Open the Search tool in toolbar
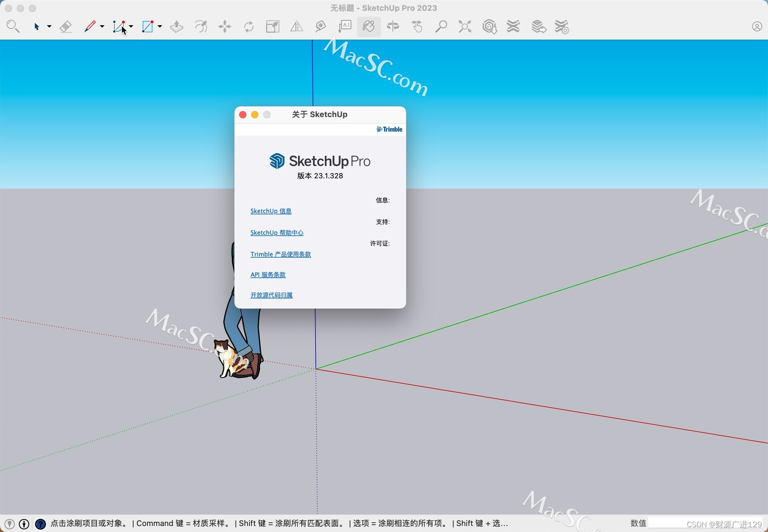 click(x=13, y=27)
